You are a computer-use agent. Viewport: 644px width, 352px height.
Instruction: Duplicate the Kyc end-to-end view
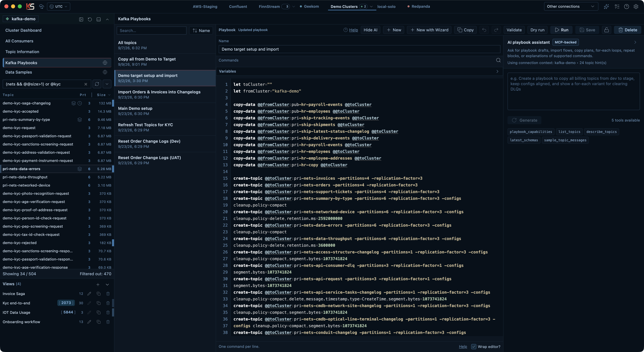click(98, 303)
